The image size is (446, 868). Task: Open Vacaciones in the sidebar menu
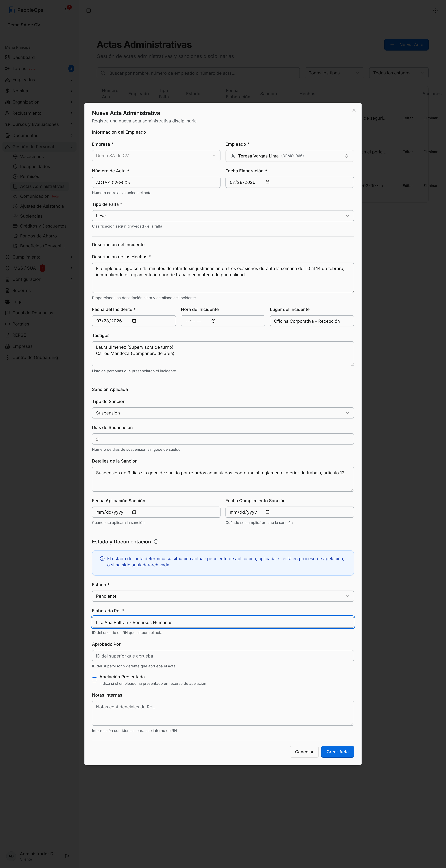32,156
